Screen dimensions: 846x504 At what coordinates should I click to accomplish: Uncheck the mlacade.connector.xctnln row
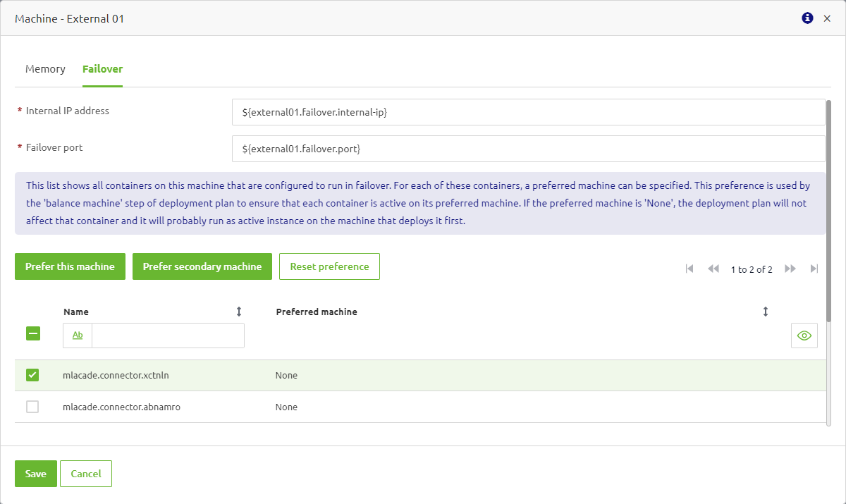[32, 374]
